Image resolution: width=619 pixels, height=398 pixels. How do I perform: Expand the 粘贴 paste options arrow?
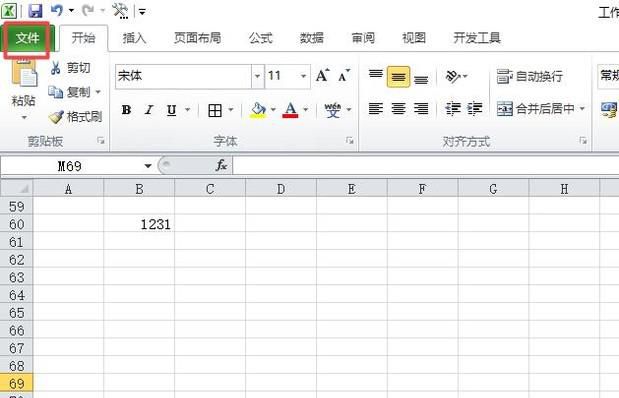(24, 118)
